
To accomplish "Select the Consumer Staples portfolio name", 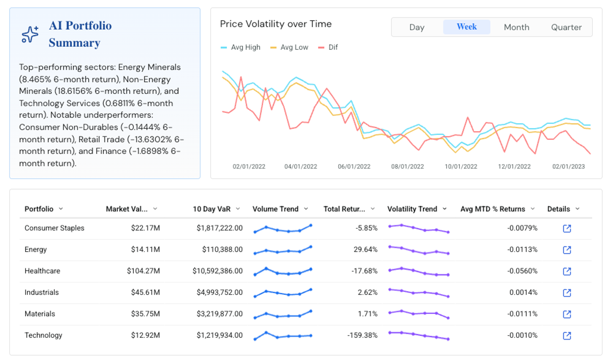I will (54, 228).
